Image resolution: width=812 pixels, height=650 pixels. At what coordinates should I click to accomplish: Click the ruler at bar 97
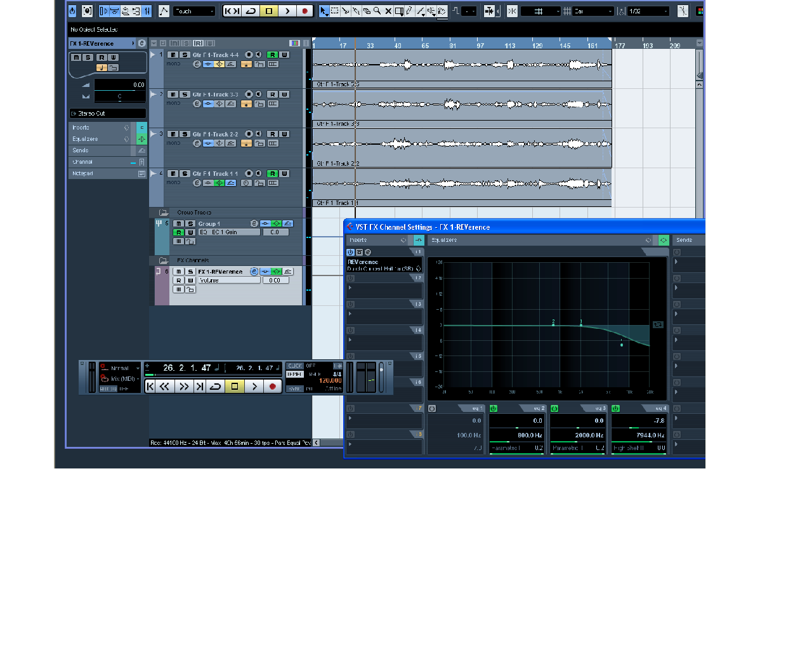coord(480,46)
